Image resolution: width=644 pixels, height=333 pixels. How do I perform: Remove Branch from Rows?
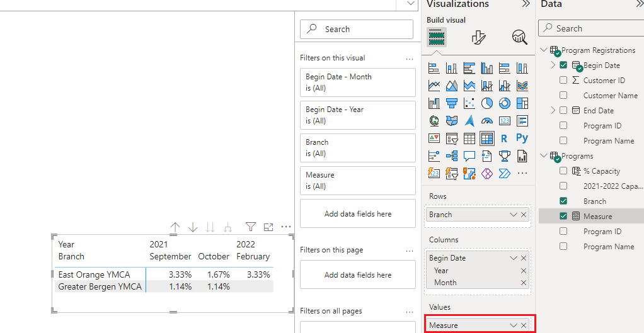(x=524, y=215)
